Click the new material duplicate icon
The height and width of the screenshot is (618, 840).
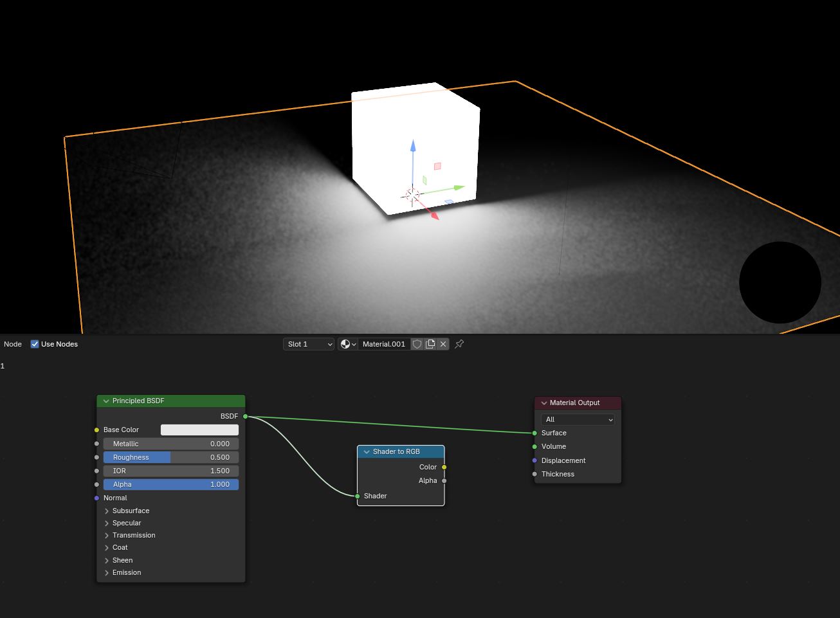(x=430, y=344)
